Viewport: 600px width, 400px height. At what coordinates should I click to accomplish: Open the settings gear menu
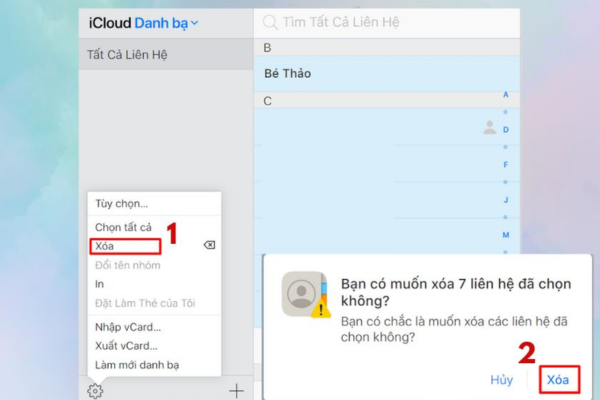click(x=95, y=391)
